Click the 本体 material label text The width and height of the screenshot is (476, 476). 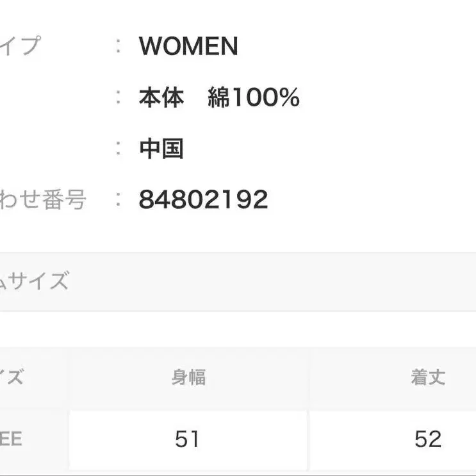[161, 97]
